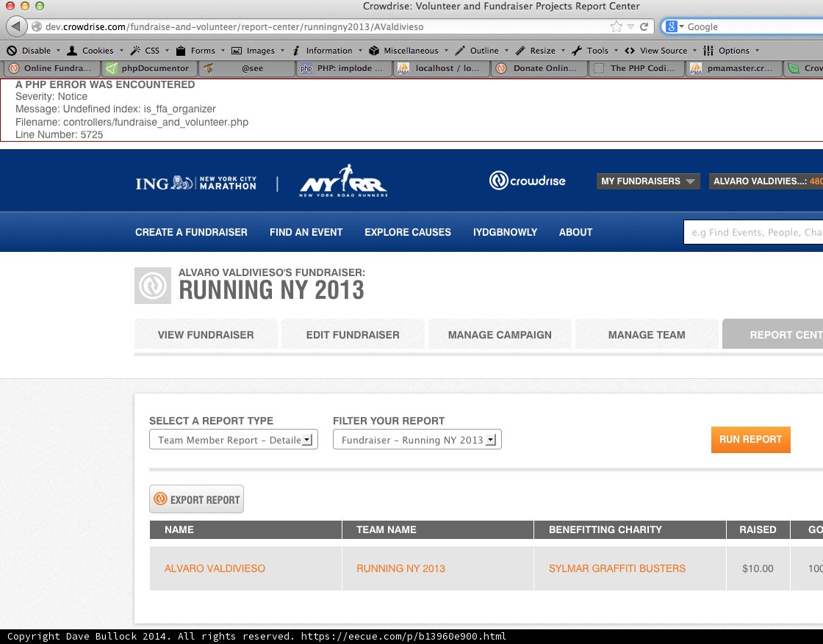The width and height of the screenshot is (823, 644).
Task: Open the Resize developer toolbar menu
Action: tap(539, 51)
